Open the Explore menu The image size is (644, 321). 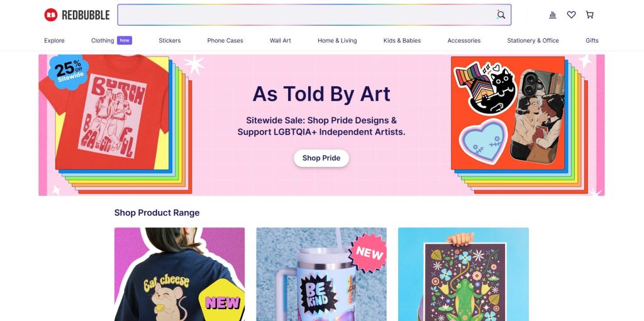[54, 41]
